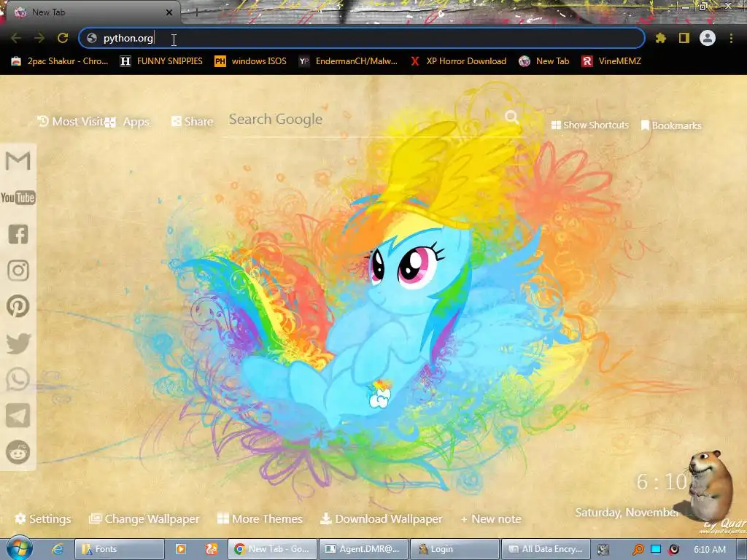747x560 pixels.
Task: Click the hamster desktop pet
Action: [711, 486]
